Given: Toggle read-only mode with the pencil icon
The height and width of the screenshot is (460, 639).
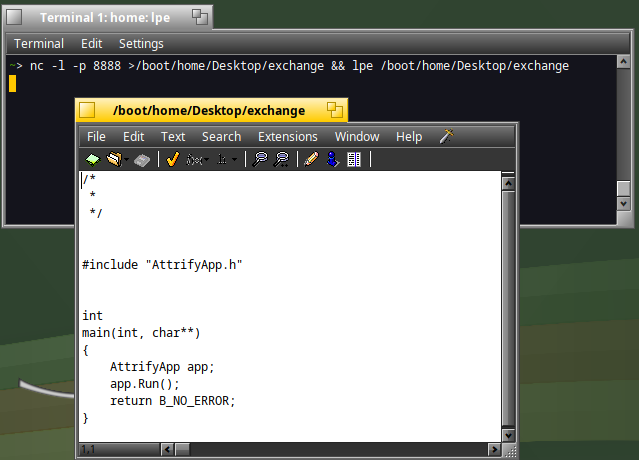Looking at the screenshot, I should (311, 159).
